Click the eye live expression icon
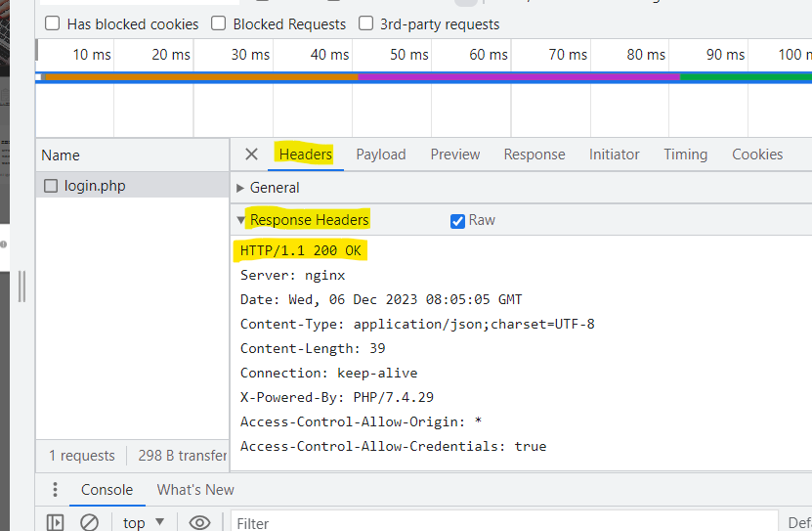This screenshot has height=531, width=812. [199, 523]
